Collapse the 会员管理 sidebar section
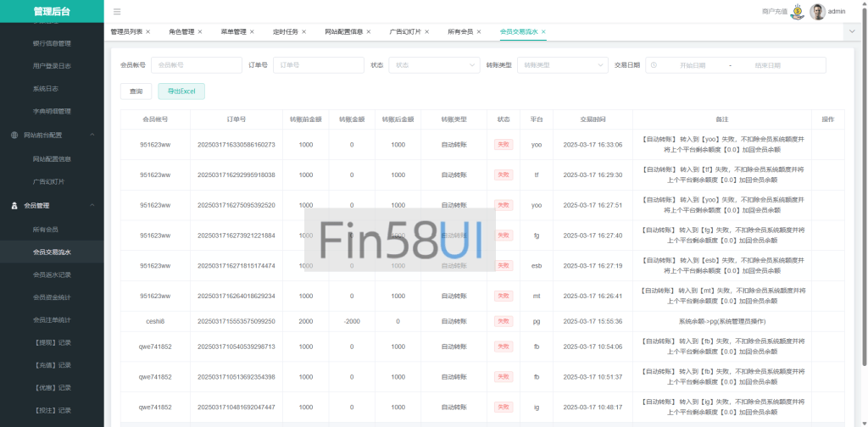 click(91, 205)
